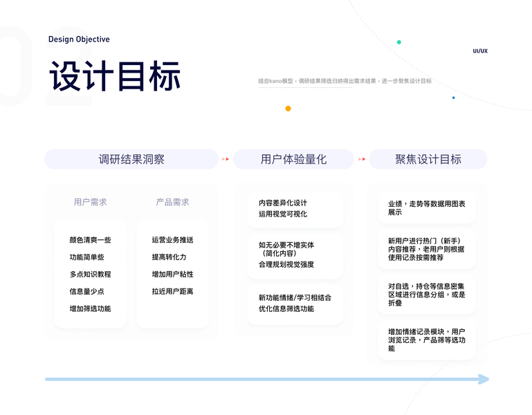
Task: Open the card about 新用户进行热门 recommendations
Action: pos(427,249)
